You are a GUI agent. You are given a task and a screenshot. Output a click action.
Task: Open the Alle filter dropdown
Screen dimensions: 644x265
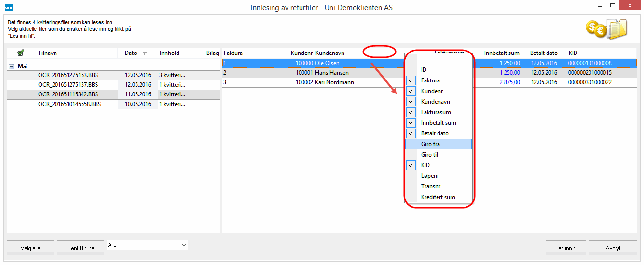[x=147, y=245]
